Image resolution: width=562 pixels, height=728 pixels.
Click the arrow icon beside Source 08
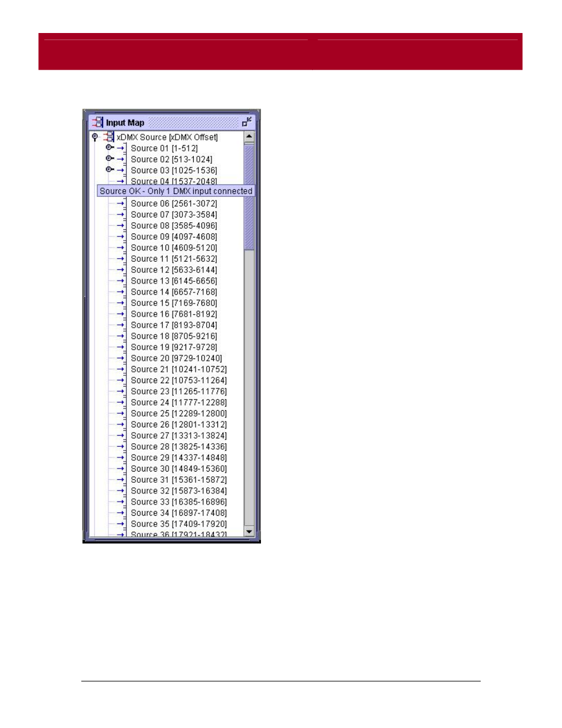tap(121, 226)
